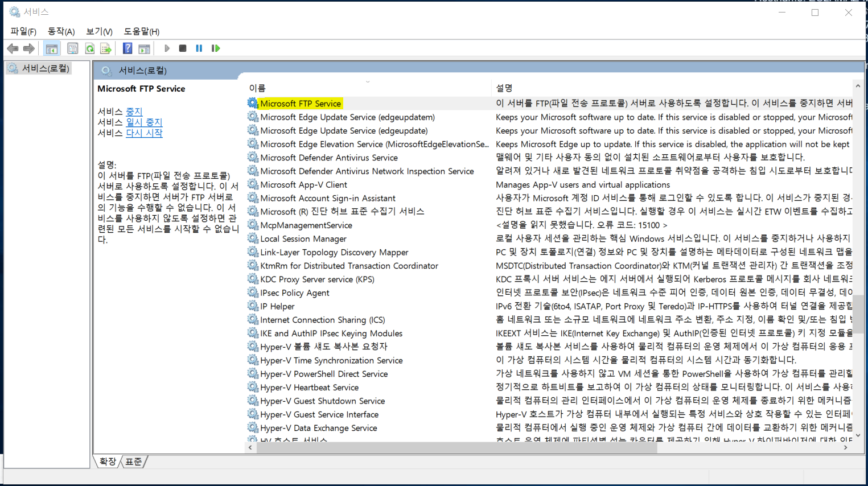Select the Microsoft FTP Service row

click(x=301, y=104)
